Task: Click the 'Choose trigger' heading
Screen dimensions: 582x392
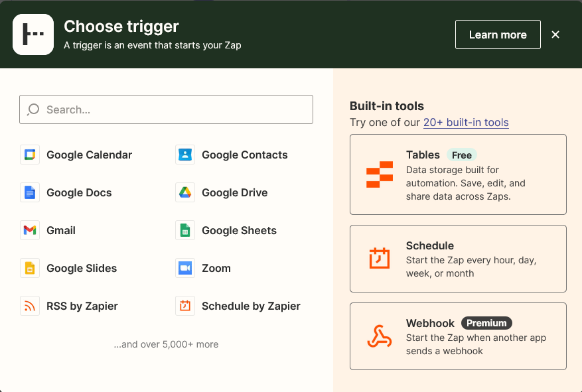Action: click(x=121, y=27)
